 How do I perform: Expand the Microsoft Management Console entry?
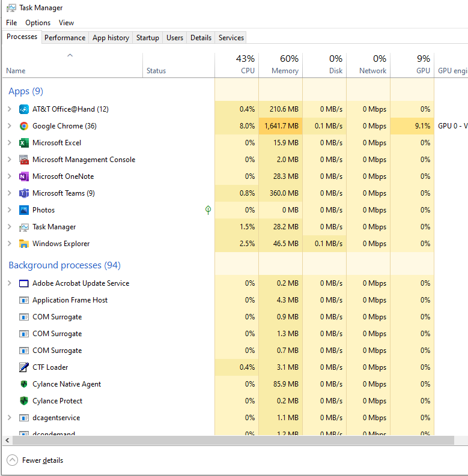click(x=10, y=160)
